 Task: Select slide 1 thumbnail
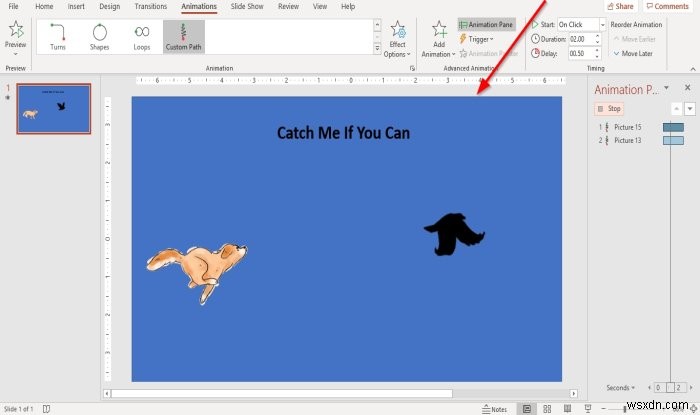point(54,108)
